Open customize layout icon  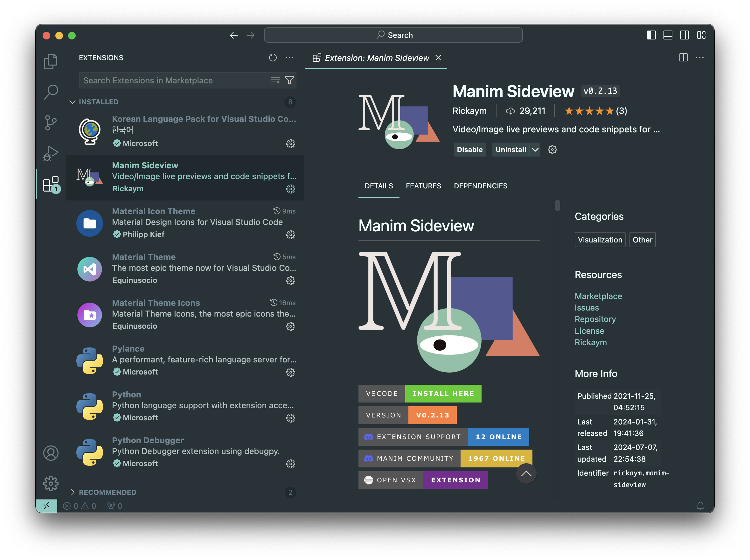(701, 35)
